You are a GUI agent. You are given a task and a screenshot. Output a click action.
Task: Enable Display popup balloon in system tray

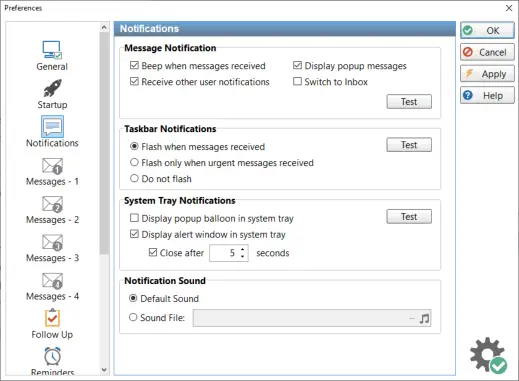pos(134,218)
